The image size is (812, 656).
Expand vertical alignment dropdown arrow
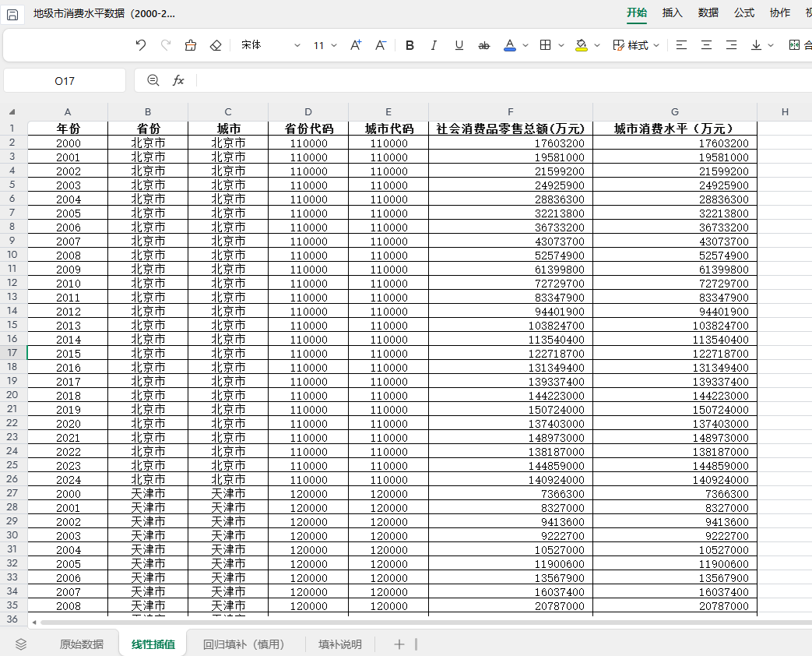coord(771,46)
